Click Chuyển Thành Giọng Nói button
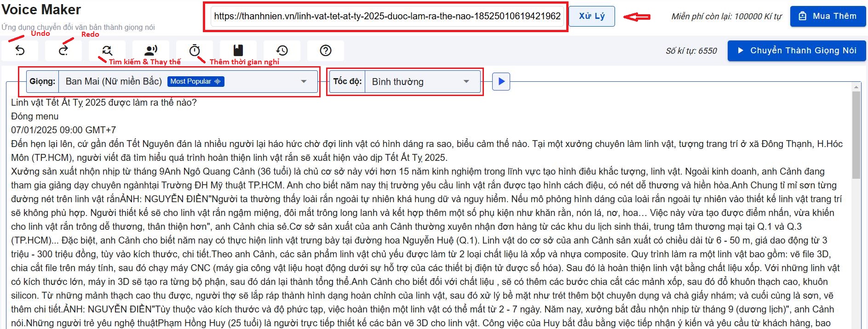 [798, 51]
